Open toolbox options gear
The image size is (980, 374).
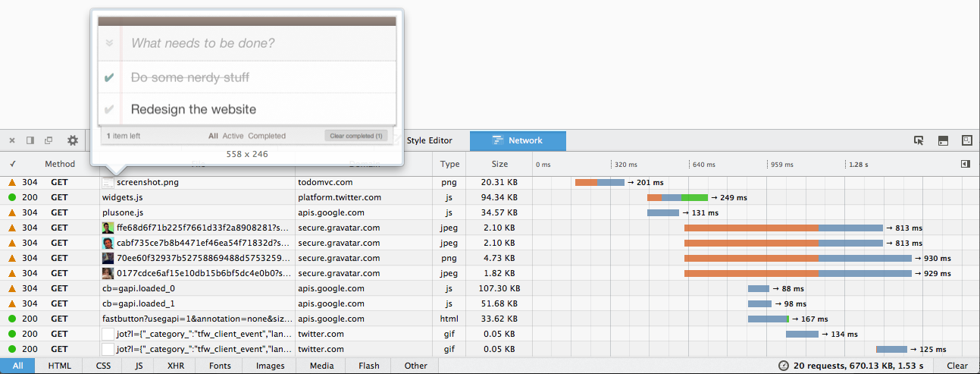pyautogui.click(x=73, y=140)
